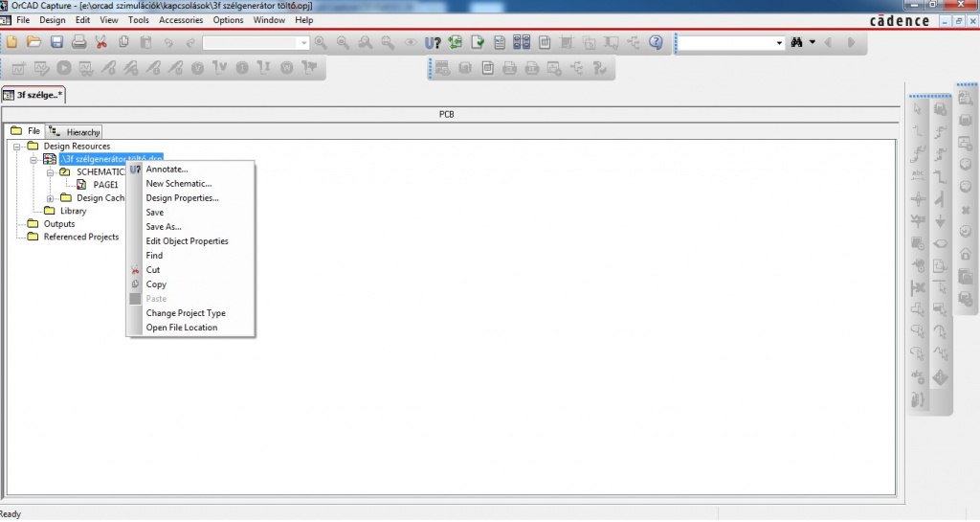Choose Find in the context menu
This screenshot has height=522, width=980.
click(190, 256)
